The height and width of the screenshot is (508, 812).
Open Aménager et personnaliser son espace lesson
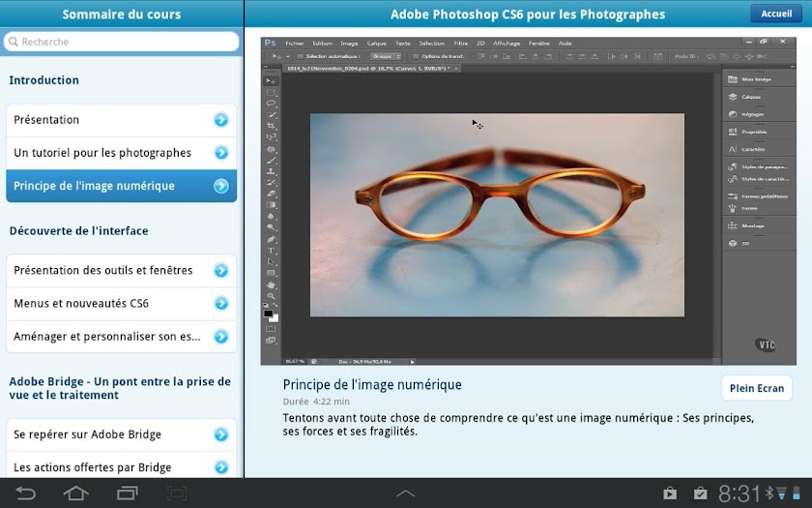121,337
